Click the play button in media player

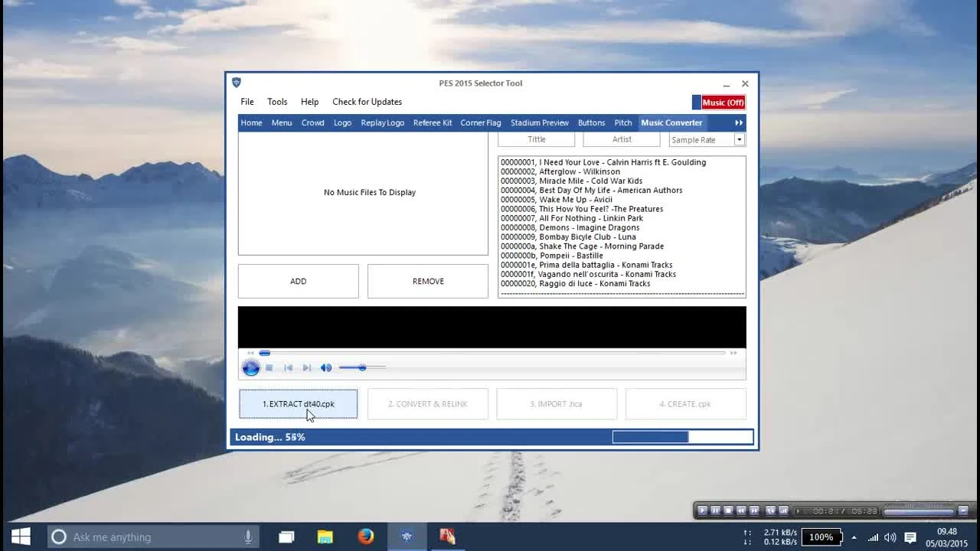[250, 368]
